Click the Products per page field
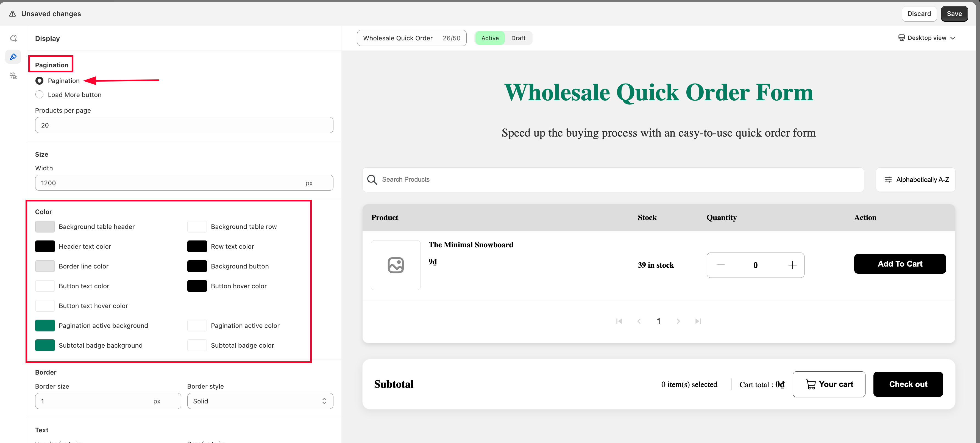This screenshot has width=980, height=443. [184, 125]
